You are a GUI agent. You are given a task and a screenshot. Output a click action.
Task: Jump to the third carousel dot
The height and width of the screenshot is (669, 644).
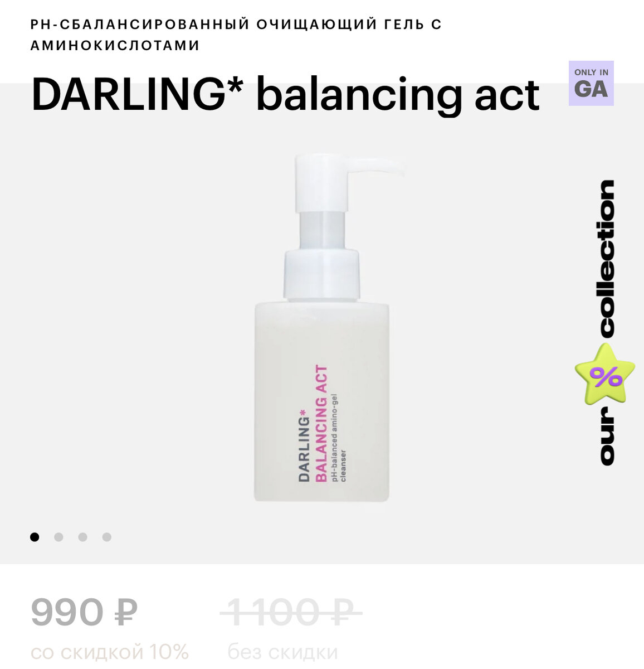click(x=82, y=537)
